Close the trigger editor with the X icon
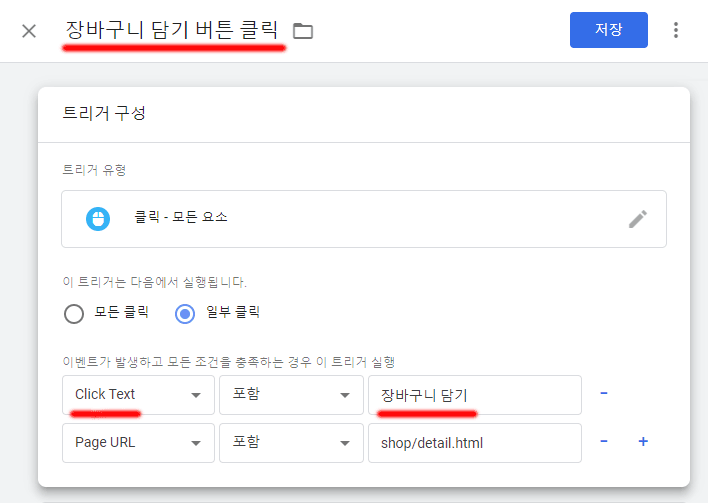Screen dimensions: 708x503 coord(29,31)
